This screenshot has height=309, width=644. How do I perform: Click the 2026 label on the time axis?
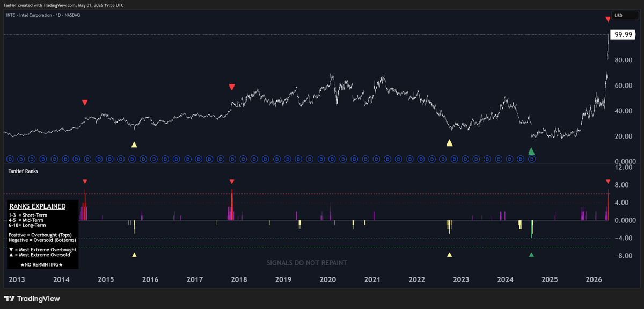coord(594,279)
